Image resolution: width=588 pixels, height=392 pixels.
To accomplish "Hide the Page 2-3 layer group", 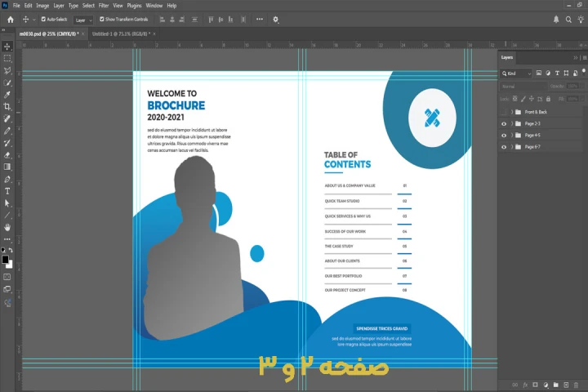I will coord(503,123).
